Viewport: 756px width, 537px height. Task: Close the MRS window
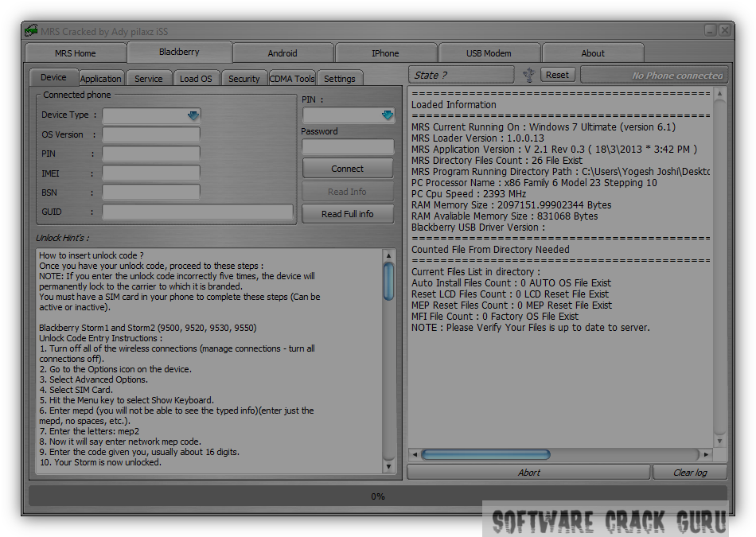725,30
